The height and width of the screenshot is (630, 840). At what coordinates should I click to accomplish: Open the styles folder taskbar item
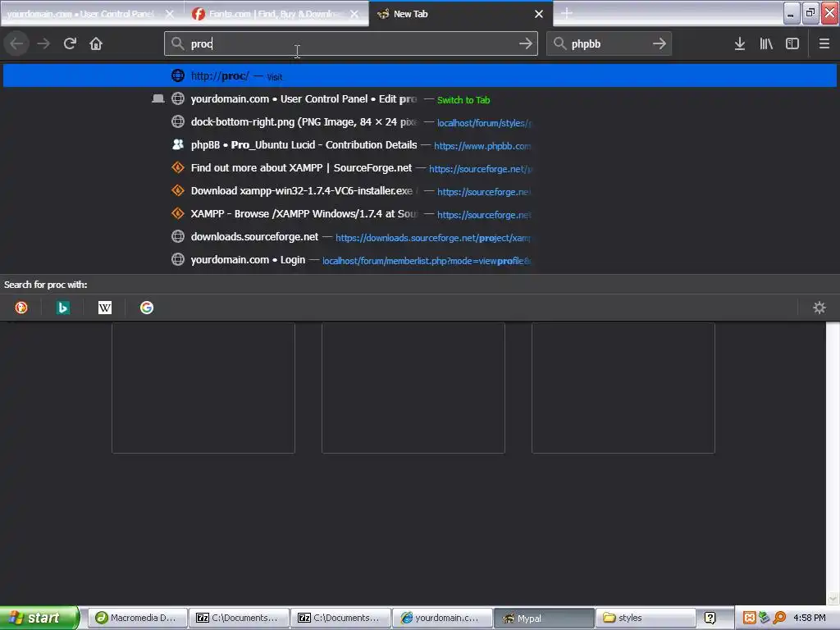coord(646,618)
